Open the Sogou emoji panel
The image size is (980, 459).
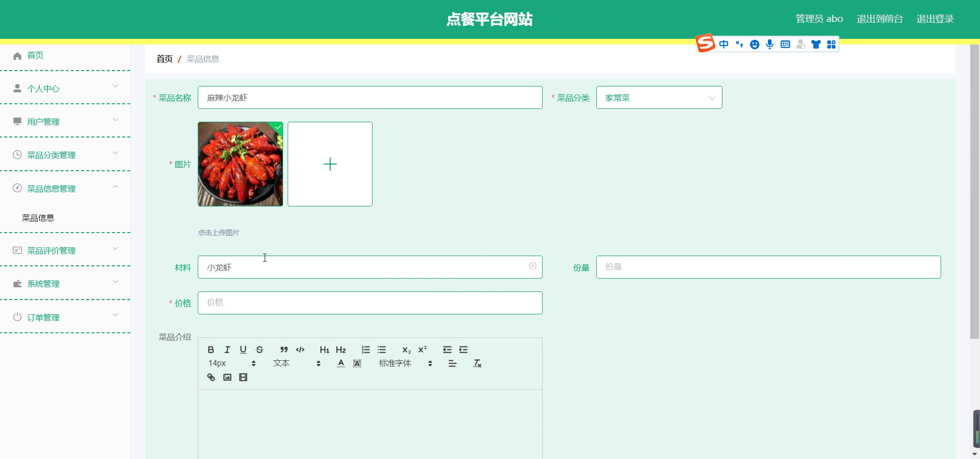point(755,44)
